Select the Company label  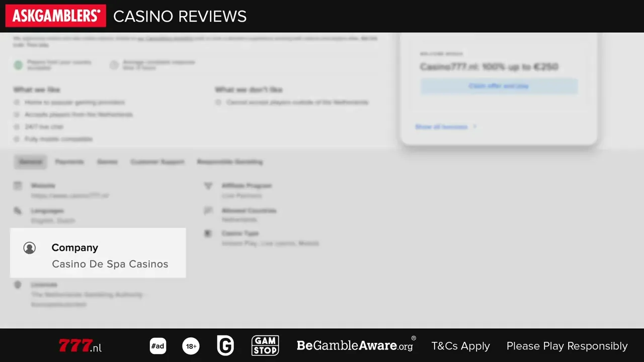pyautogui.click(x=75, y=247)
